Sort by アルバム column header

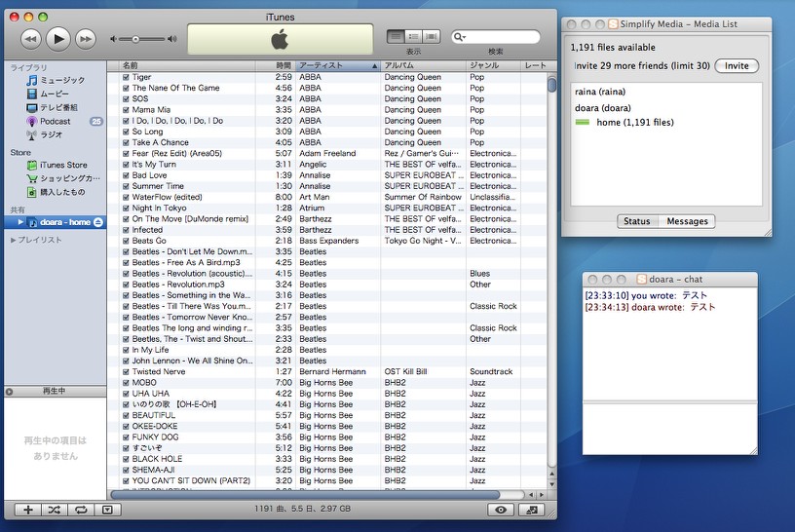(x=424, y=65)
